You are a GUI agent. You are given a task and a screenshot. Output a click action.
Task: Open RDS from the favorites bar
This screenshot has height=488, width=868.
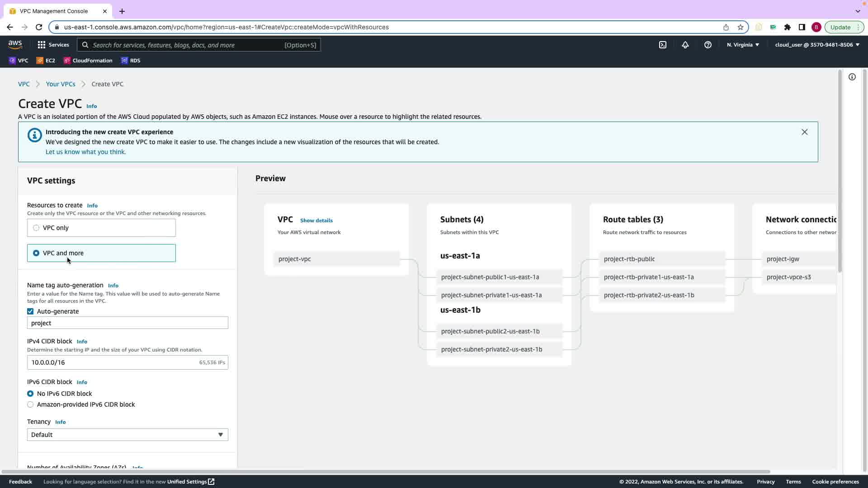pyautogui.click(x=131, y=61)
